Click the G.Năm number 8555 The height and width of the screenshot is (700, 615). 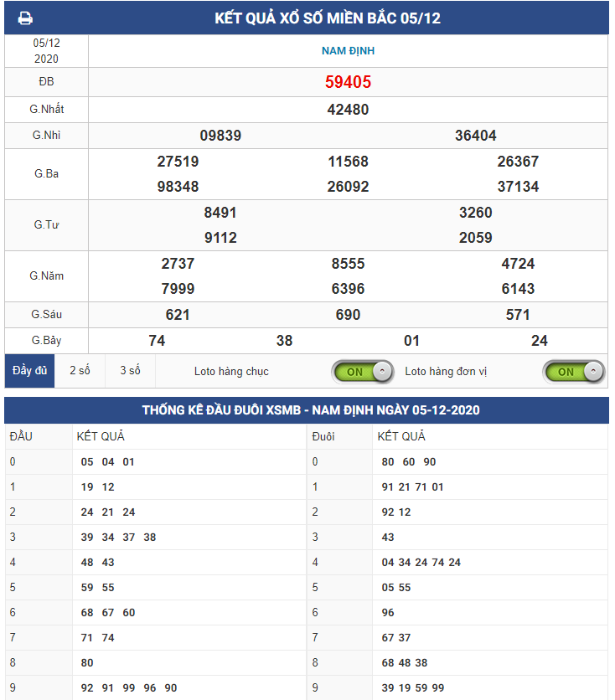pyautogui.click(x=348, y=264)
